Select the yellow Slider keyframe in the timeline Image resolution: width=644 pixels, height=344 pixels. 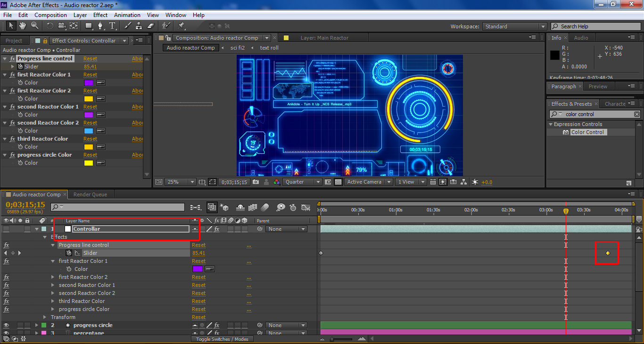point(608,253)
